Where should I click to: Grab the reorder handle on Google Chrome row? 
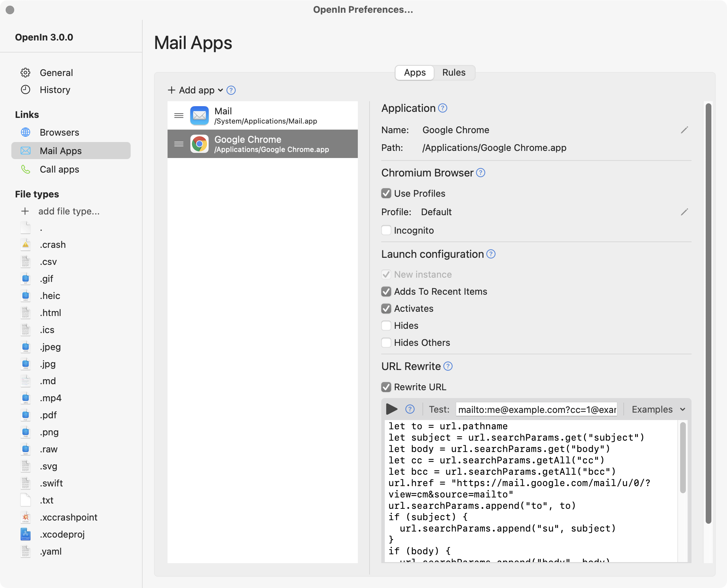click(179, 144)
